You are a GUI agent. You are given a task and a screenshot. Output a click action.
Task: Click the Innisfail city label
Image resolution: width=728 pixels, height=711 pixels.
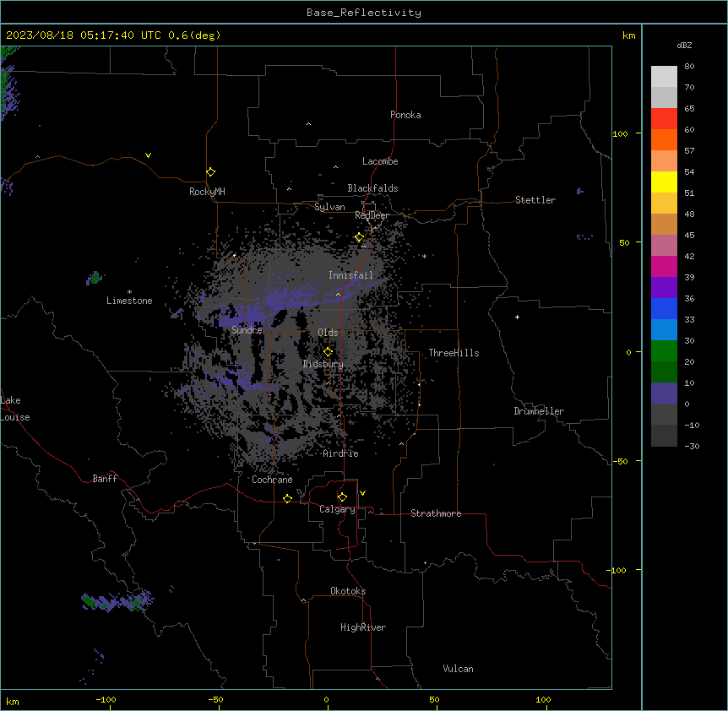pos(351,275)
